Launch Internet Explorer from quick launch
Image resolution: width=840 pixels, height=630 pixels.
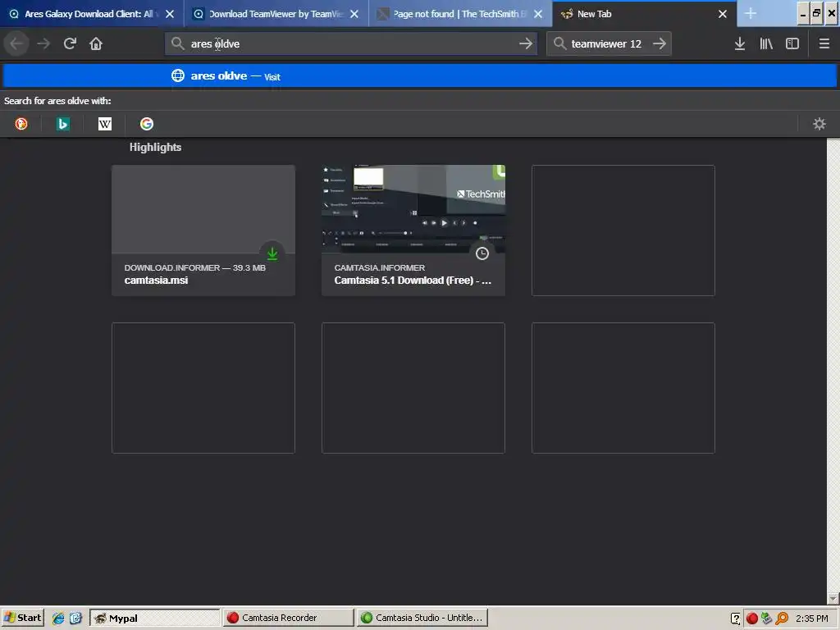click(58, 619)
